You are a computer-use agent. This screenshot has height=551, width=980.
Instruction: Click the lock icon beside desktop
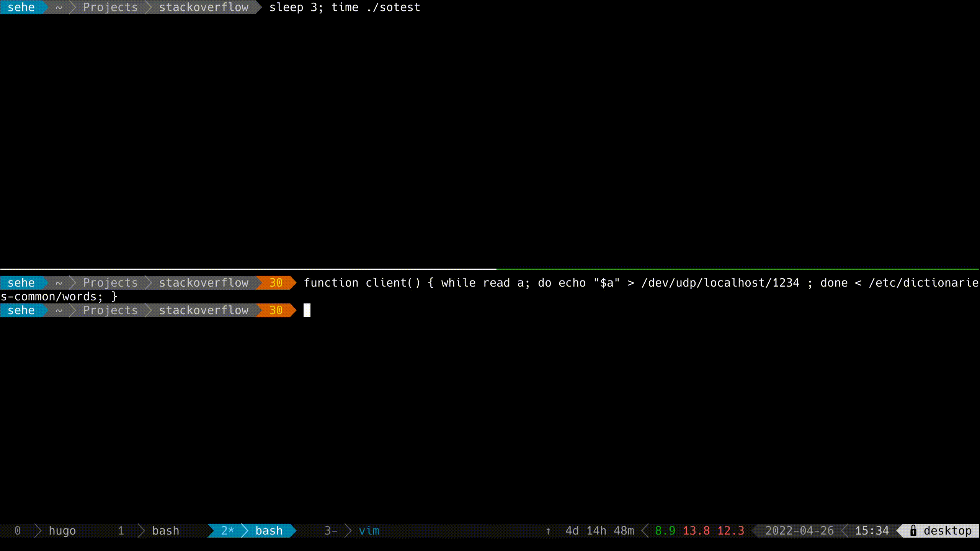913,531
